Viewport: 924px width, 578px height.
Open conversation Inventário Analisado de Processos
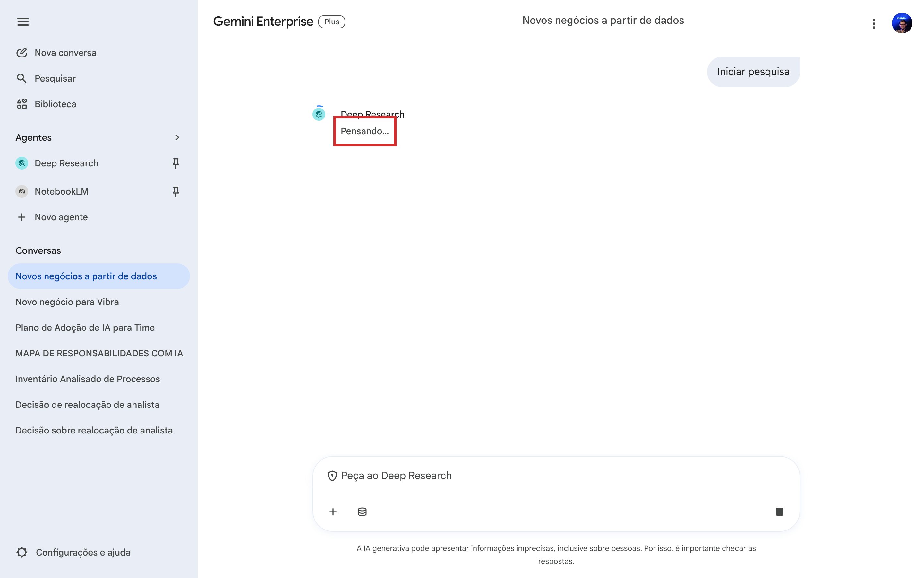click(88, 379)
